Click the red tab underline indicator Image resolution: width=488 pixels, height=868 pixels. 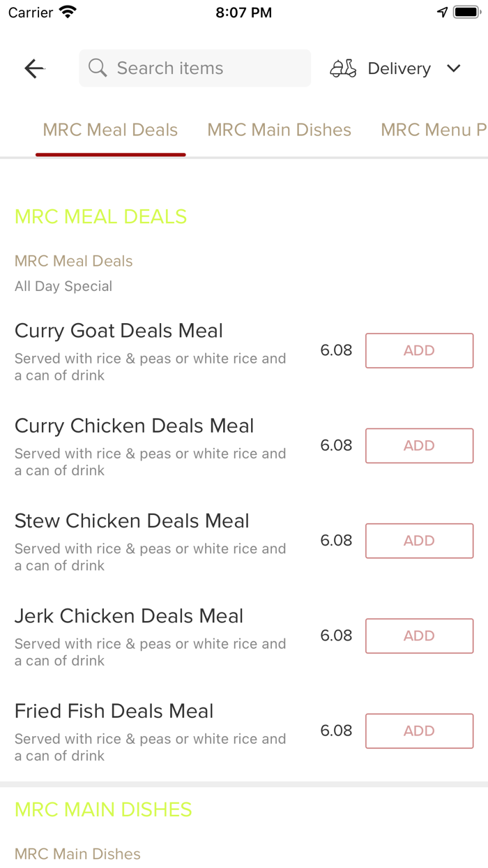[x=111, y=154]
